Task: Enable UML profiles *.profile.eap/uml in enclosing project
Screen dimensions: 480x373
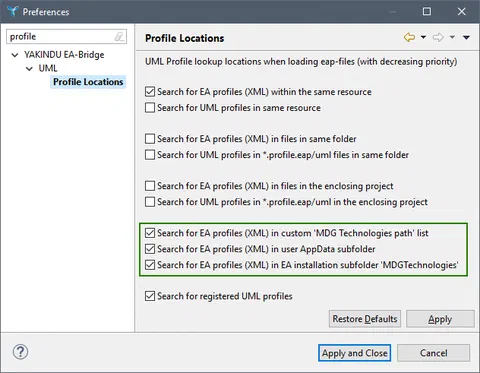Action: point(150,202)
